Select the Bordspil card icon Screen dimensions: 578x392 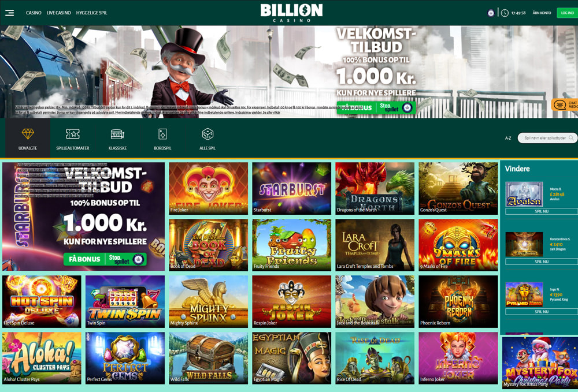click(162, 134)
